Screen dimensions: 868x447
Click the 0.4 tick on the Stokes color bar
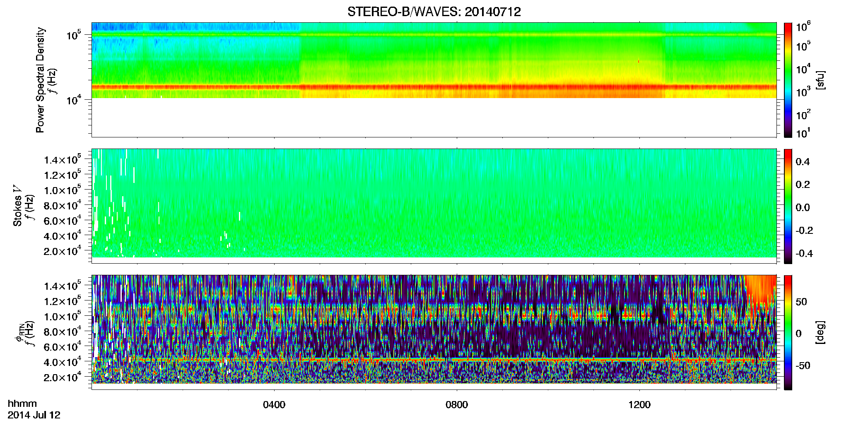(803, 162)
